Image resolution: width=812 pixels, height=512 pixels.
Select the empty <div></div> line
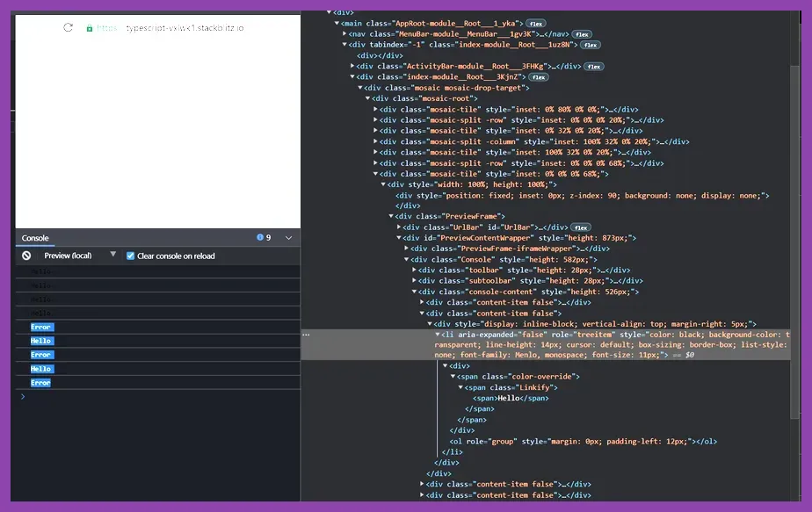pyautogui.click(x=380, y=55)
